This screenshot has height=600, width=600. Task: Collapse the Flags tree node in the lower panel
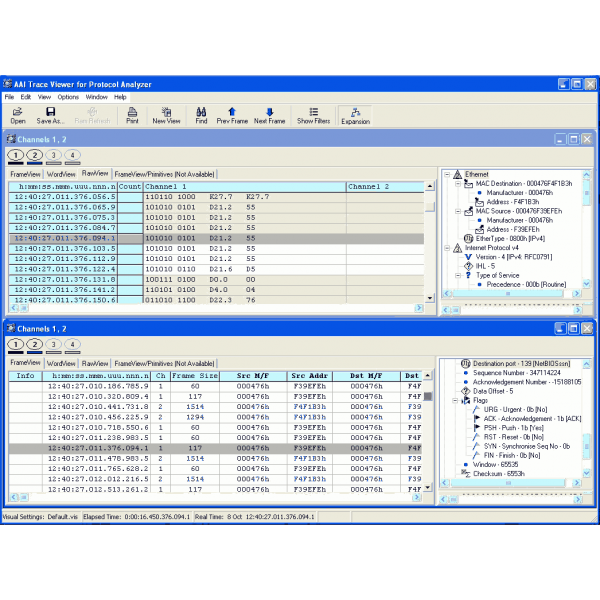point(455,401)
